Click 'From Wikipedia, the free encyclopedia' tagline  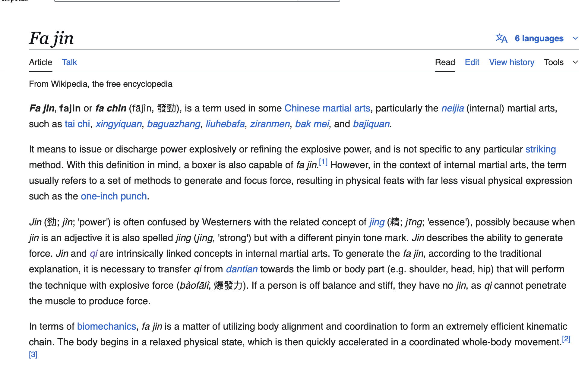click(x=101, y=84)
